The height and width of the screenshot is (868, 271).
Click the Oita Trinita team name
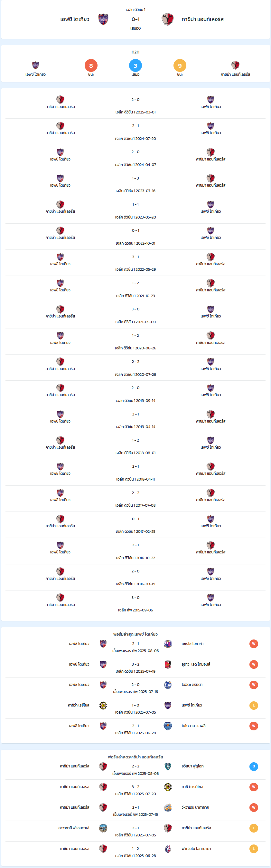[192, 685]
